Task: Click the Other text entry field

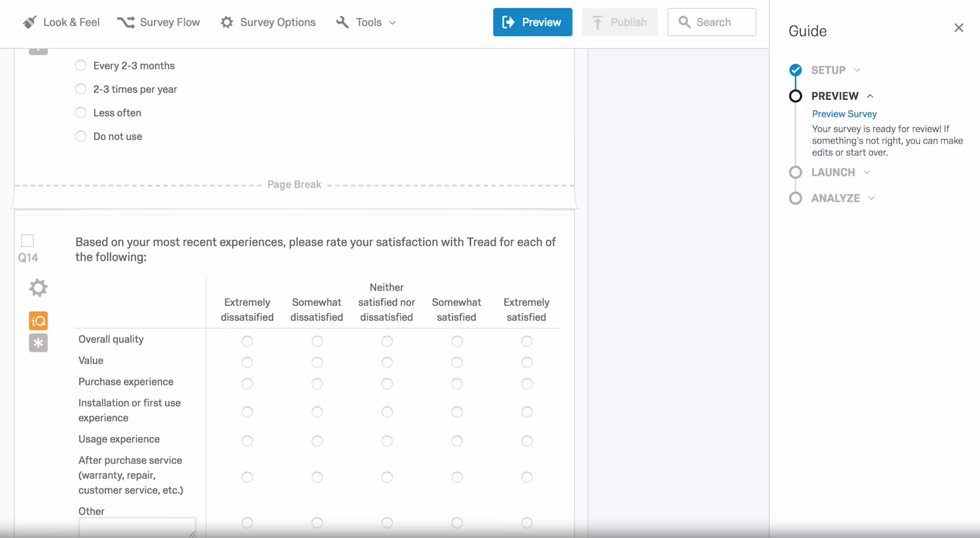Action: (x=137, y=527)
